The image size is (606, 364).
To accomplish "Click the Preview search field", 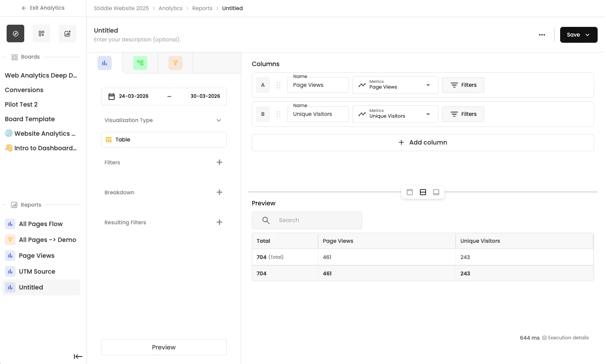I will pos(307,220).
